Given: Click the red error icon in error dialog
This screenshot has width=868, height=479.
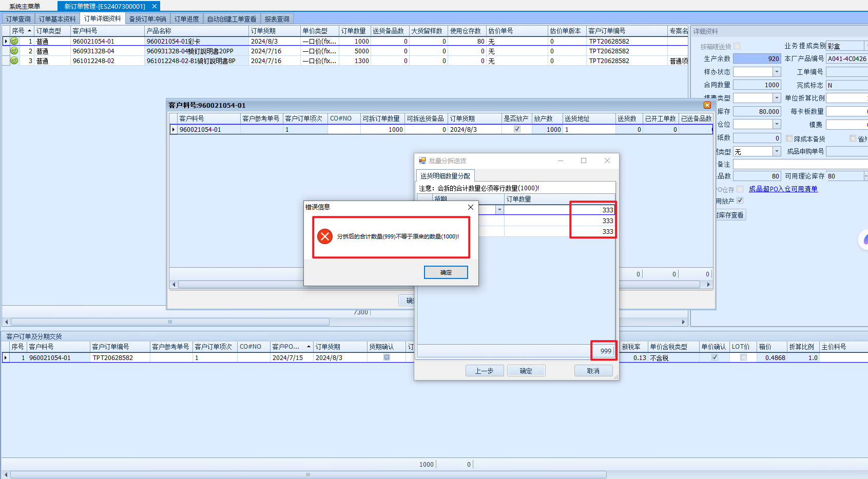Looking at the screenshot, I should tap(324, 236).
